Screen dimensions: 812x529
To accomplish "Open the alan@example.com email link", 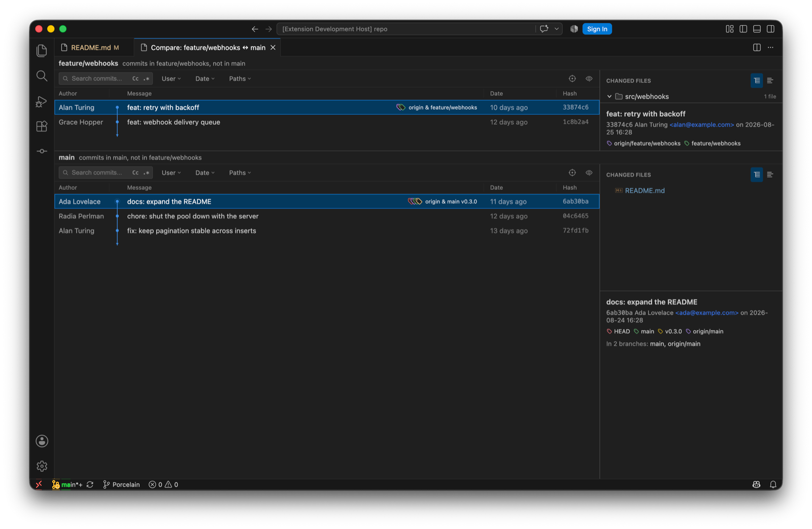I will (702, 125).
